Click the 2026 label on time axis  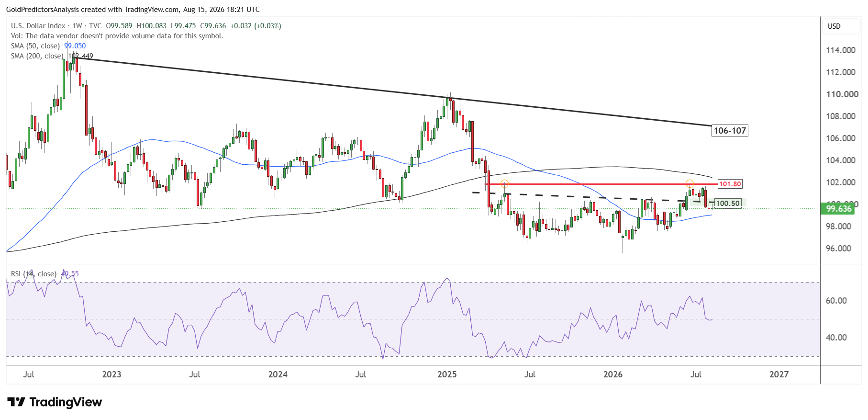(x=613, y=375)
